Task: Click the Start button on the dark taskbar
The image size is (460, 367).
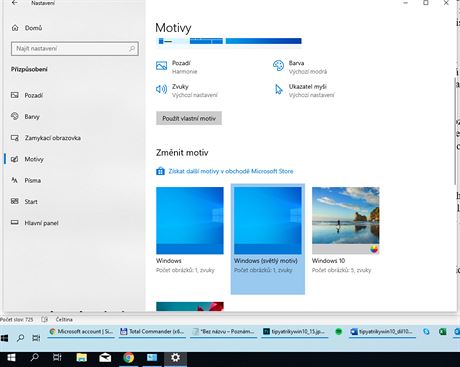Action: pos(11,358)
